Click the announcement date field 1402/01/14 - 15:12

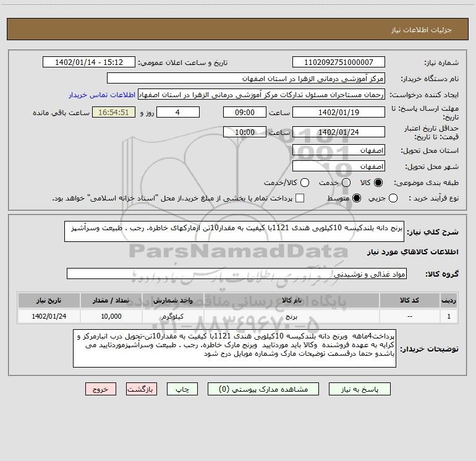pos(89,62)
